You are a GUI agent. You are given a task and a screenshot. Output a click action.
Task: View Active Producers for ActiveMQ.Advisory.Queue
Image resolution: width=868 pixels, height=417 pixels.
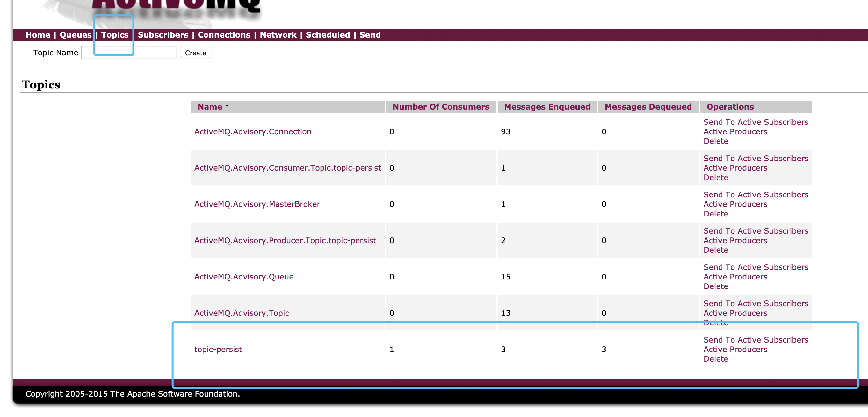pos(735,277)
